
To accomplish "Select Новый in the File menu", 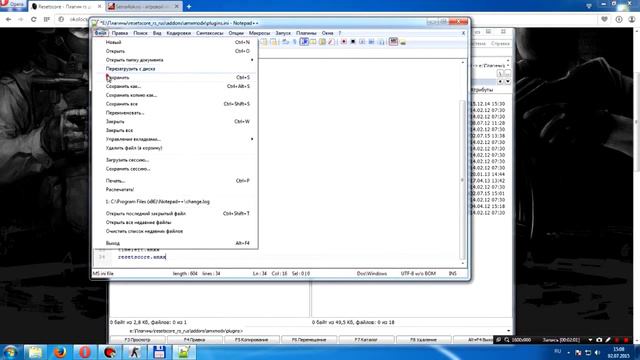I will (x=176, y=42).
